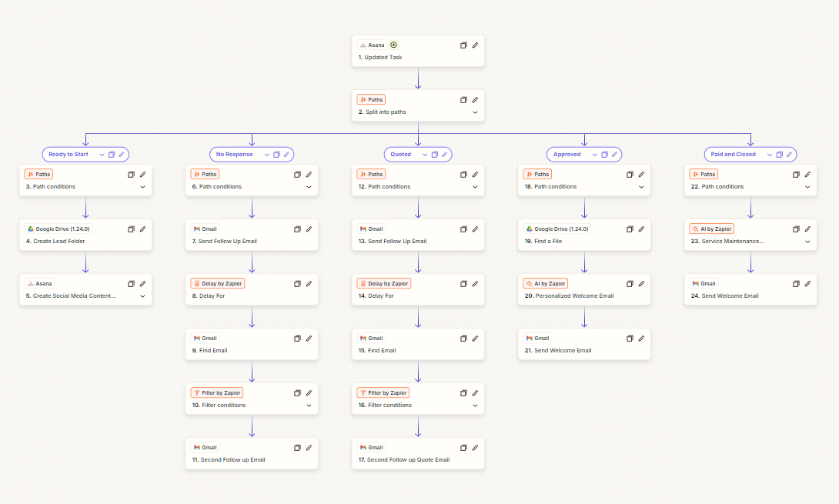Viewport: 839px width, 504px height.
Task: Edit step 17 Second Follow up Quote Email
Action: [x=475, y=448]
